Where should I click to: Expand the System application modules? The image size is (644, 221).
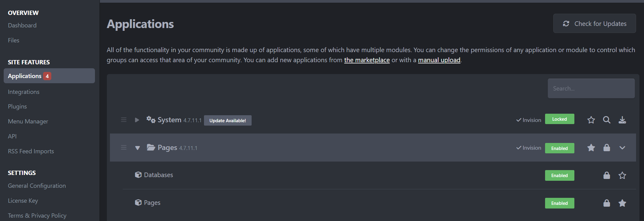pyautogui.click(x=137, y=120)
